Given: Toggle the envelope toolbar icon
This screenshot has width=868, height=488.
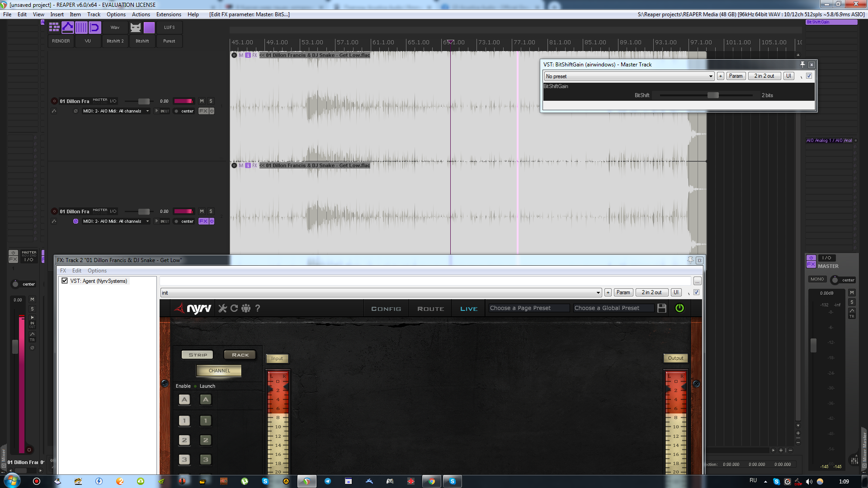Looking at the screenshot, I should pyautogui.click(x=68, y=28).
